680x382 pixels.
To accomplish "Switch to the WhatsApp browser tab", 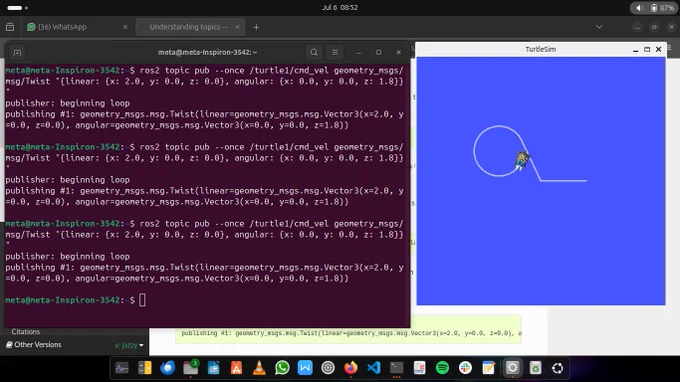I will (x=78, y=27).
